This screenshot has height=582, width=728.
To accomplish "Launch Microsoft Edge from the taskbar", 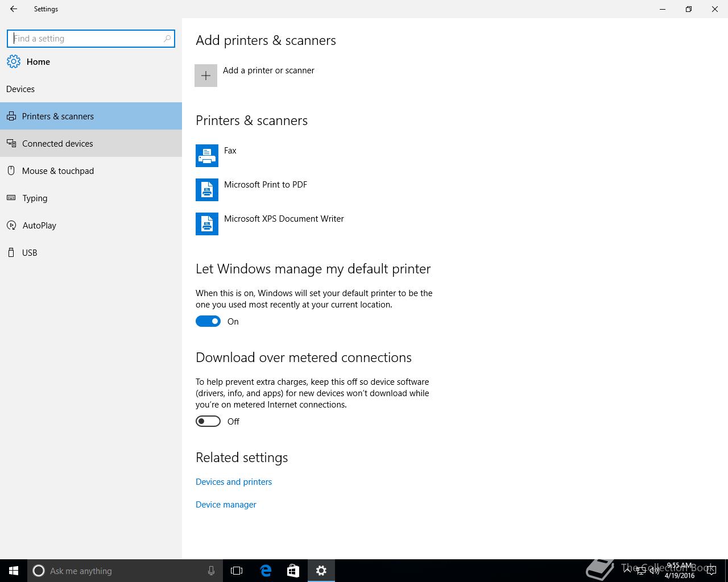I will pyautogui.click(x=266, y=571).
